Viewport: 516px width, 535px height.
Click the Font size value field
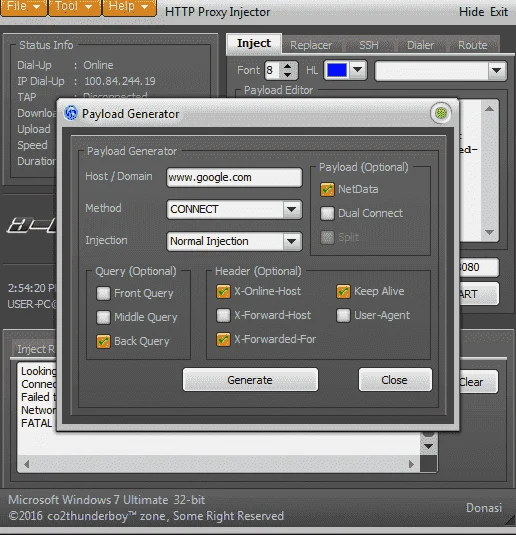273,70
